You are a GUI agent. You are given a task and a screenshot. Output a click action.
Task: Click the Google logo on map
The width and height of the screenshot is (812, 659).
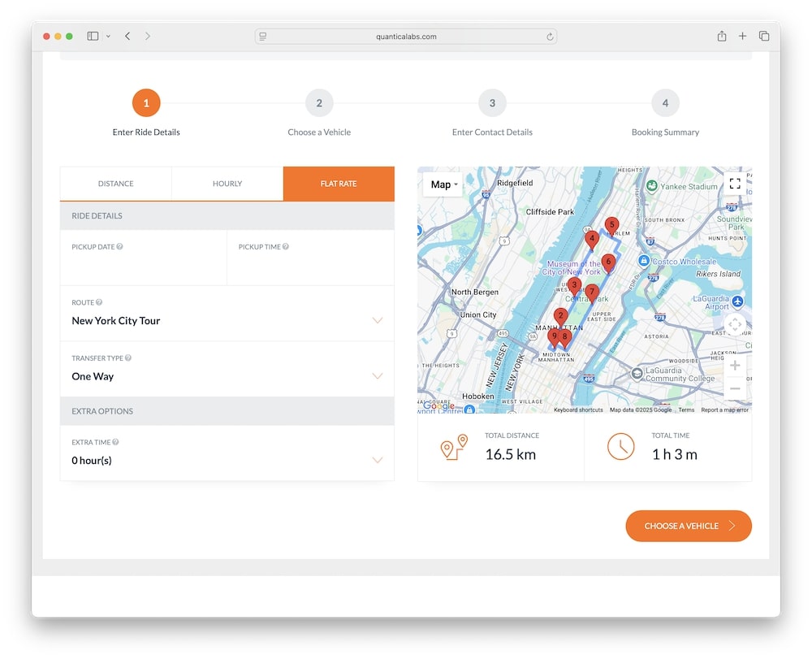438,406
